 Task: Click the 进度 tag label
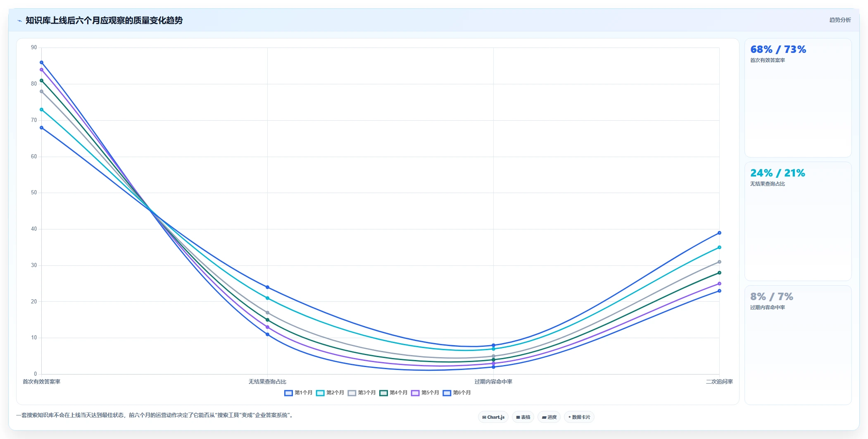(552, 418)
